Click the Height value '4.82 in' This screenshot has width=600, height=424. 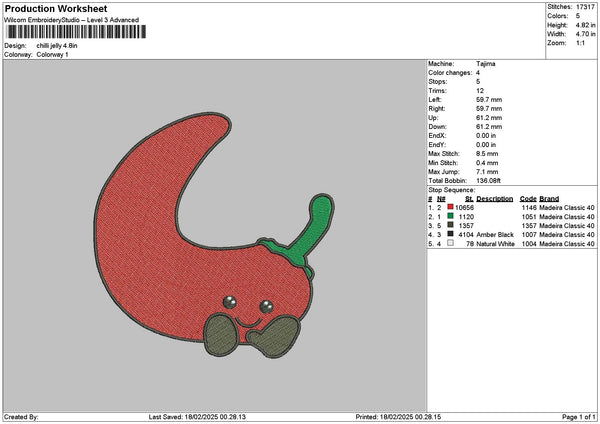(x=585, y=25)
